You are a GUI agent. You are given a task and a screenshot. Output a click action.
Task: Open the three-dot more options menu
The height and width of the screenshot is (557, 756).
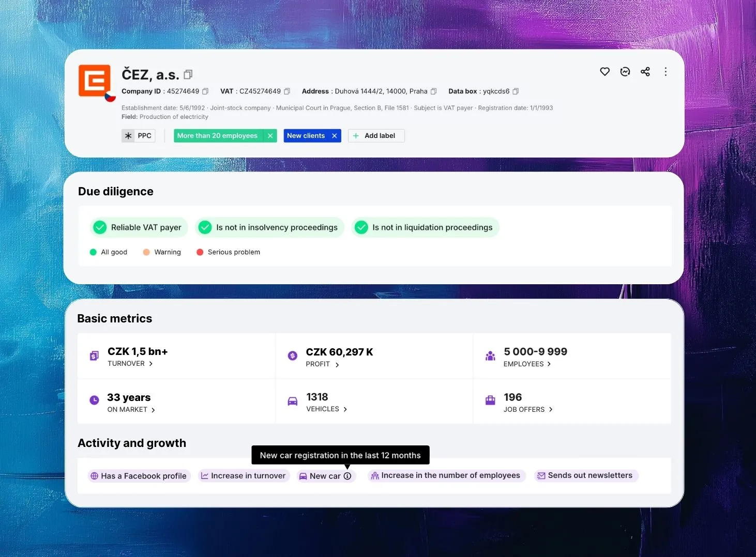[x=666, y=72]
